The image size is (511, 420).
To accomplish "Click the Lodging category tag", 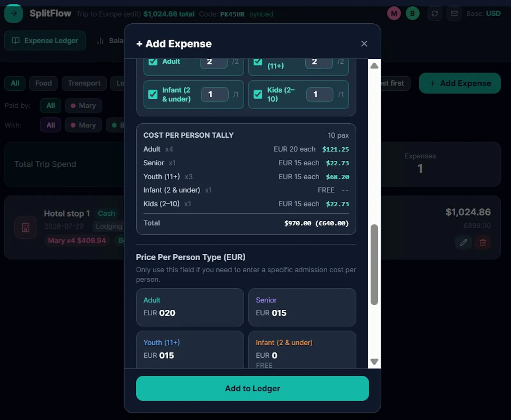I will 109,226.
